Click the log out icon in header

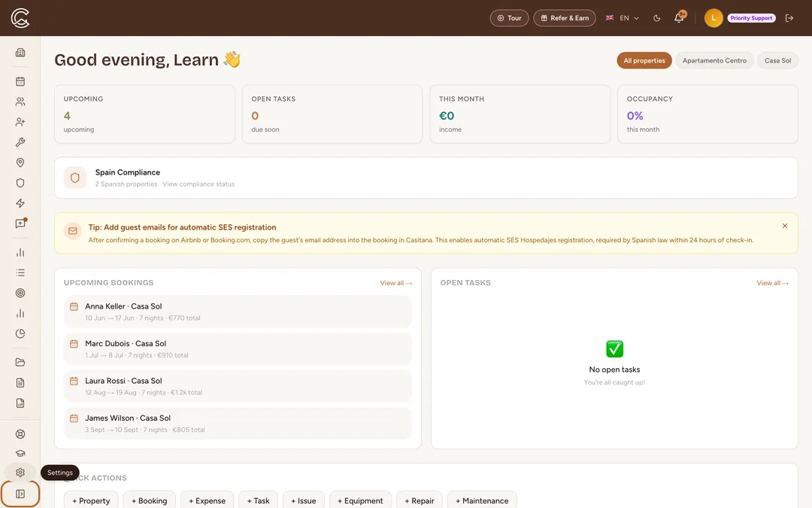pyautogui.click(x=789, y=18)
